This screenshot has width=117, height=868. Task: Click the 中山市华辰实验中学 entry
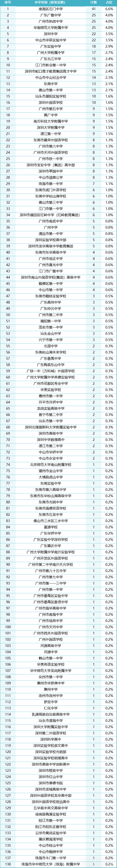coord(51,40)
